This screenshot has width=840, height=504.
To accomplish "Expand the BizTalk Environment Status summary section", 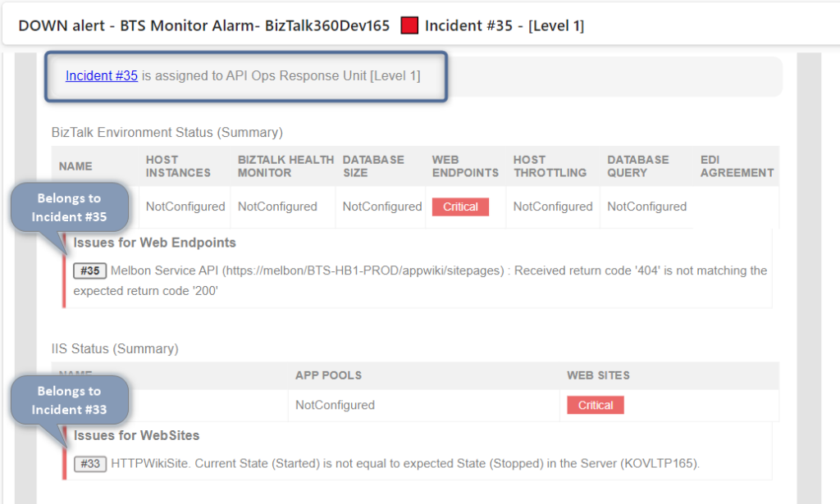I will point(168,132).
